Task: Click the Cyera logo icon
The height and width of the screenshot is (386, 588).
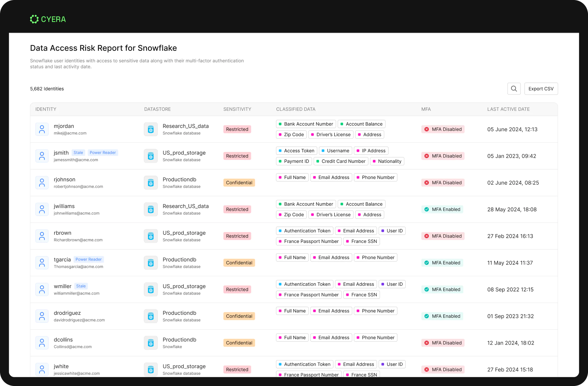Action: pos(34,19)
